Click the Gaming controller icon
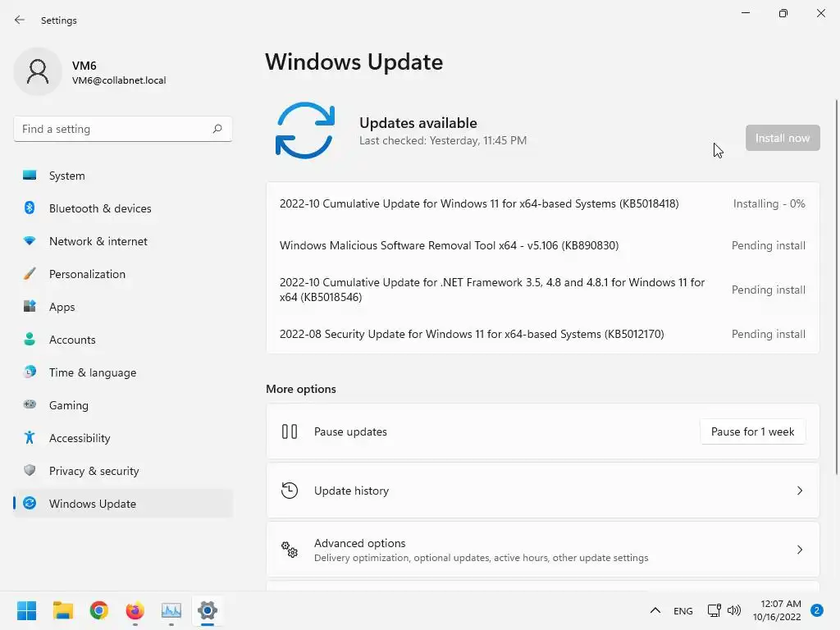The height and width of the screenshot is (630, 840). pyautogui.click(x=30, y=404)
